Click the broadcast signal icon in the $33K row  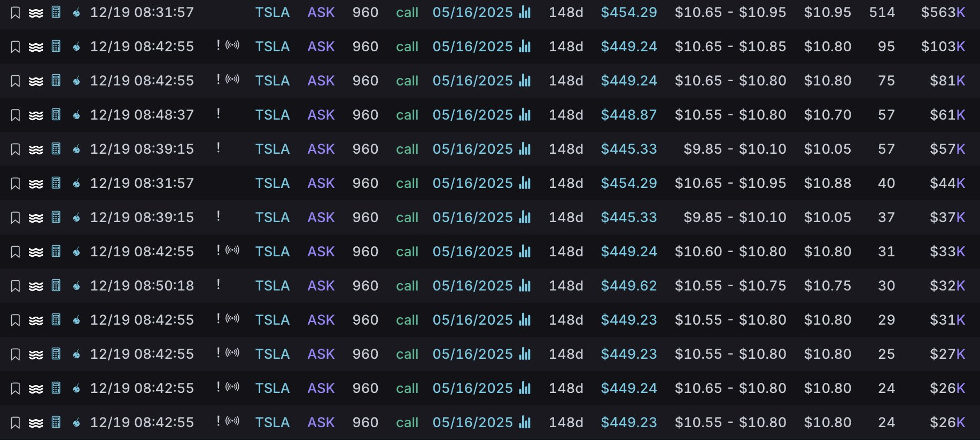point(232,250)
